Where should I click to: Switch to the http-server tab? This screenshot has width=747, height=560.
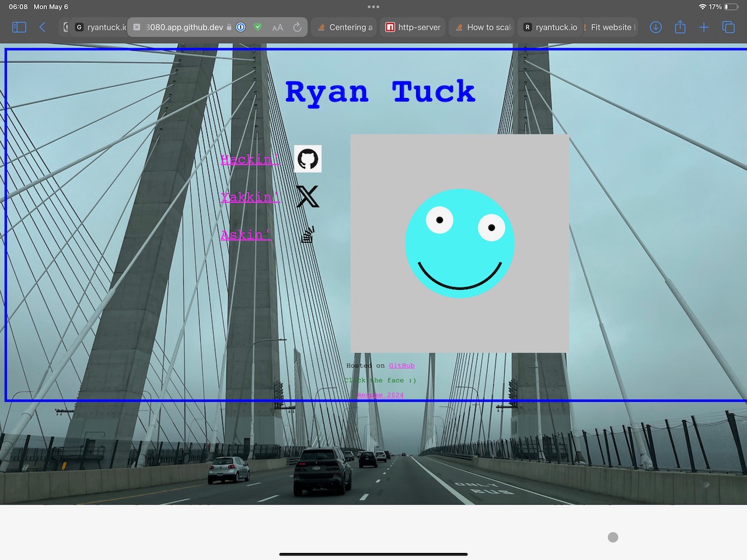coord(413,27)
